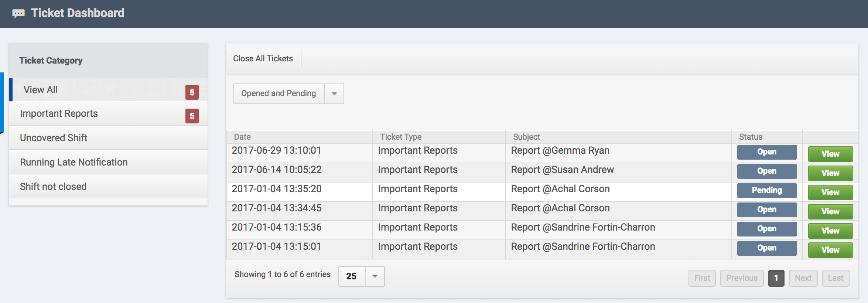Click the Close All Tickets button

263,59
